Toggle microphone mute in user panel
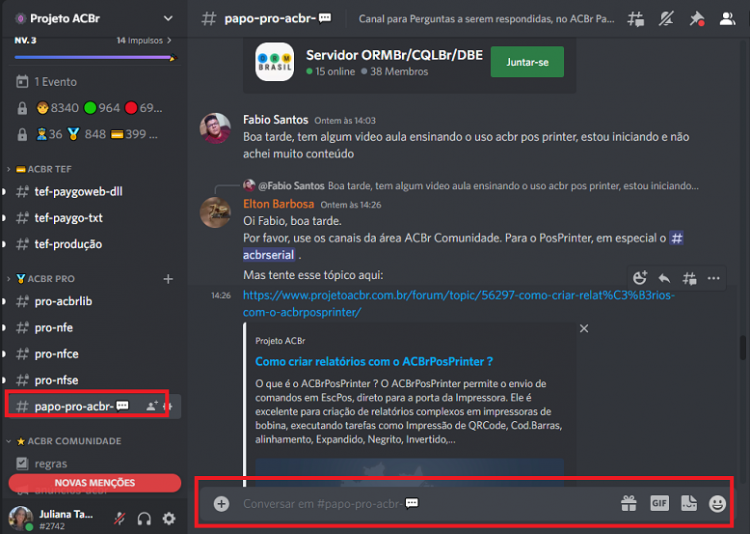Screen dimensions: 750x534 coord(120,519)
